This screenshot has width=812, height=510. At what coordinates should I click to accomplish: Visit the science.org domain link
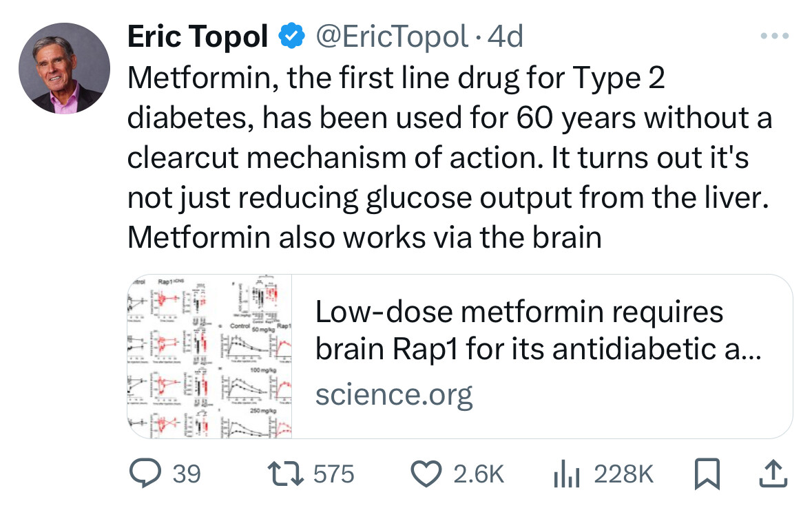point(394,394)
